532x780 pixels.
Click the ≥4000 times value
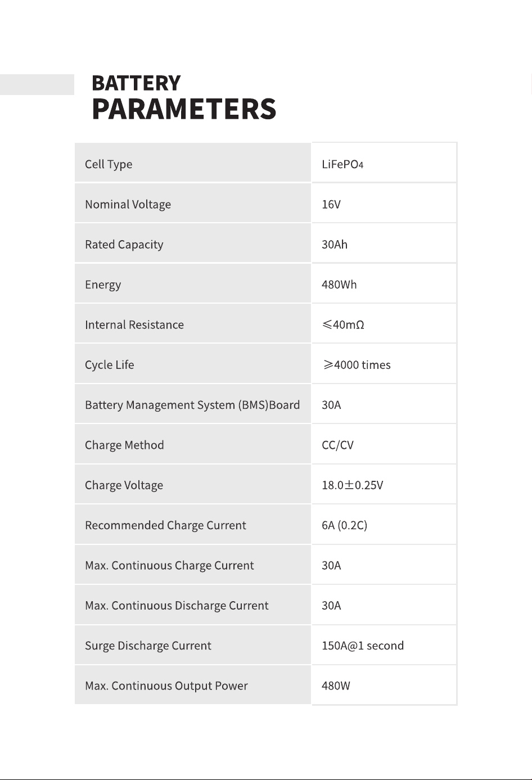point(357,365)
